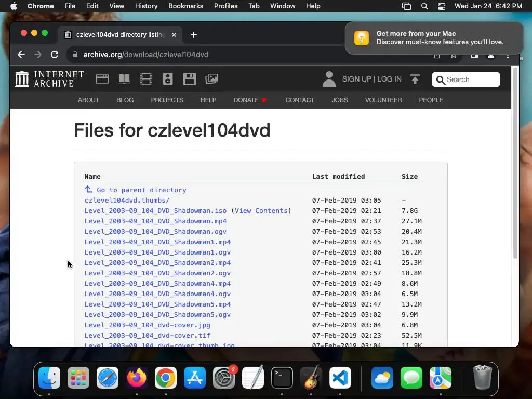Open the File menu
The width and height of the screenshot is (532, 399).
70,6
